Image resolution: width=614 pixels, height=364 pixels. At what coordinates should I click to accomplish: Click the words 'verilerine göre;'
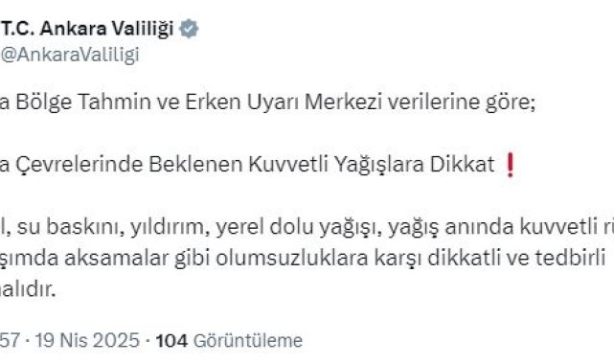click(462, 102)
